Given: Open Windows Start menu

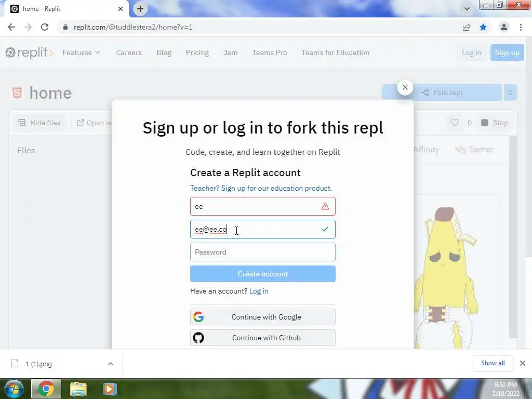Looking at the screenshot, I should click(x=14, y=389).
